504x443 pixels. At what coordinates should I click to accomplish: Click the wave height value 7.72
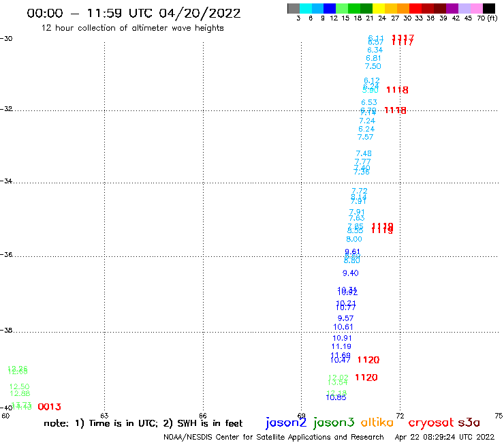coord(360,192)
